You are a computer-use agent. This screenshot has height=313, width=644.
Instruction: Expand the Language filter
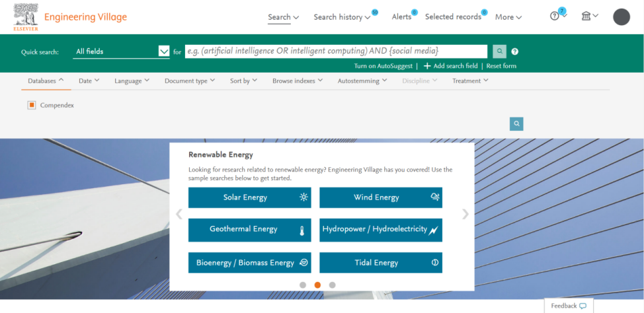pyautogui.click(x=132, y=81)
